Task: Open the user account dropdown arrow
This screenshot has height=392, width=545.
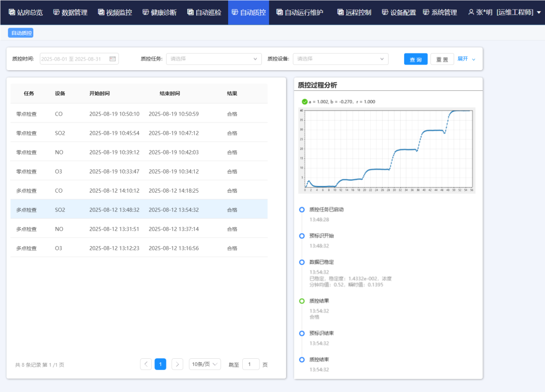Action: pyautogui.click(x=539, y=13)
